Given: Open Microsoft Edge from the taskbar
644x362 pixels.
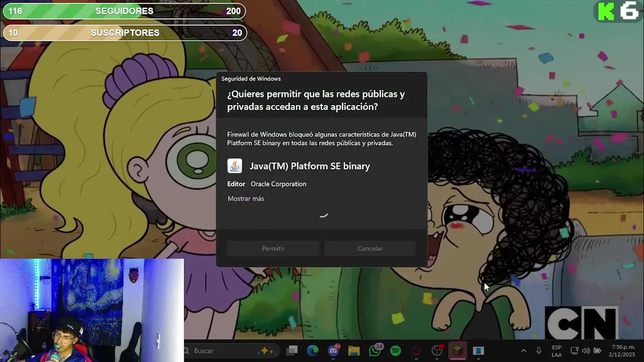Looking at the screenshot, I should 312,350.
